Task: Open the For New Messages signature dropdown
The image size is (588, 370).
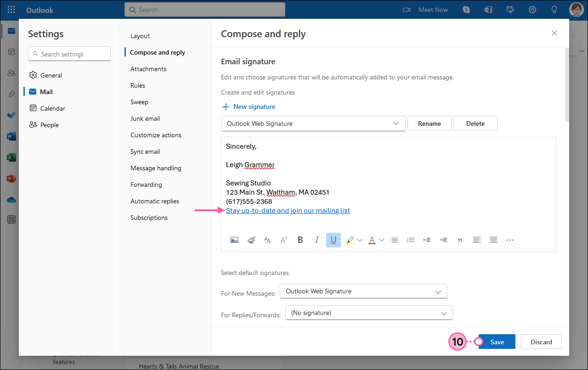Action: click(x=363, y=291)
